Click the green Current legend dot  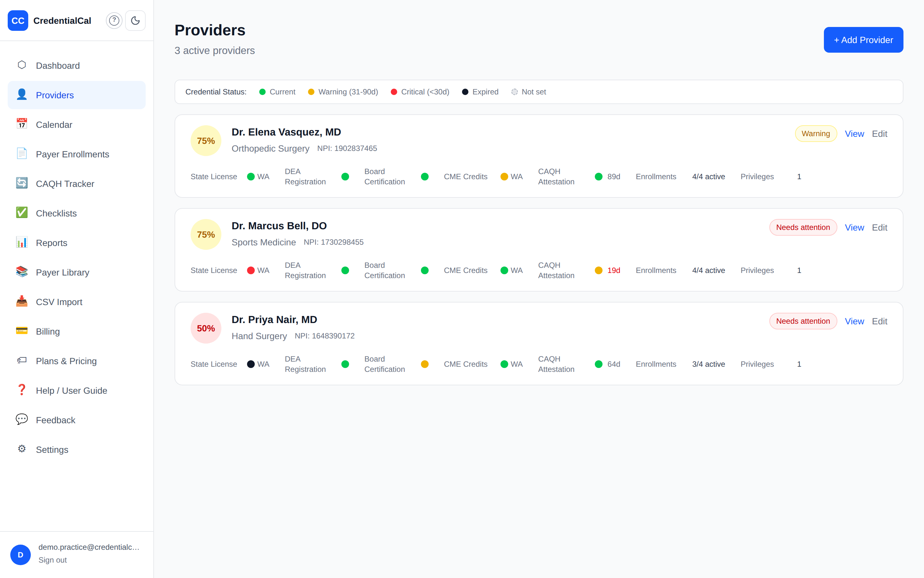(262, 92)
